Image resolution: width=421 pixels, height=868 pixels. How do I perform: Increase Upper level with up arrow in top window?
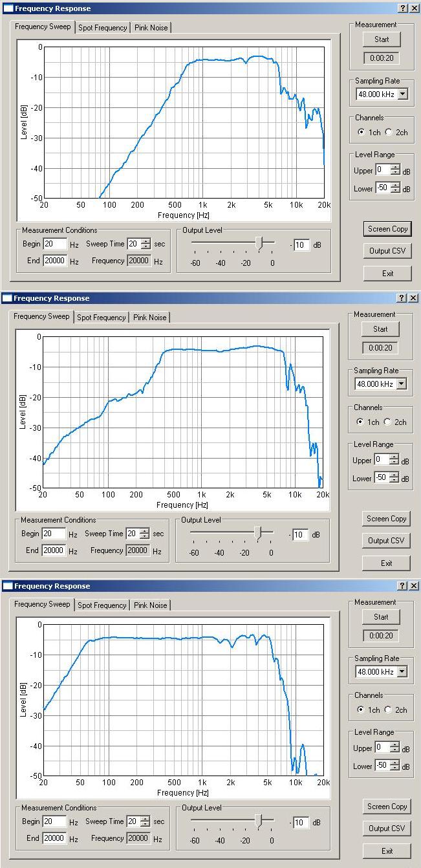coord(395,168)
